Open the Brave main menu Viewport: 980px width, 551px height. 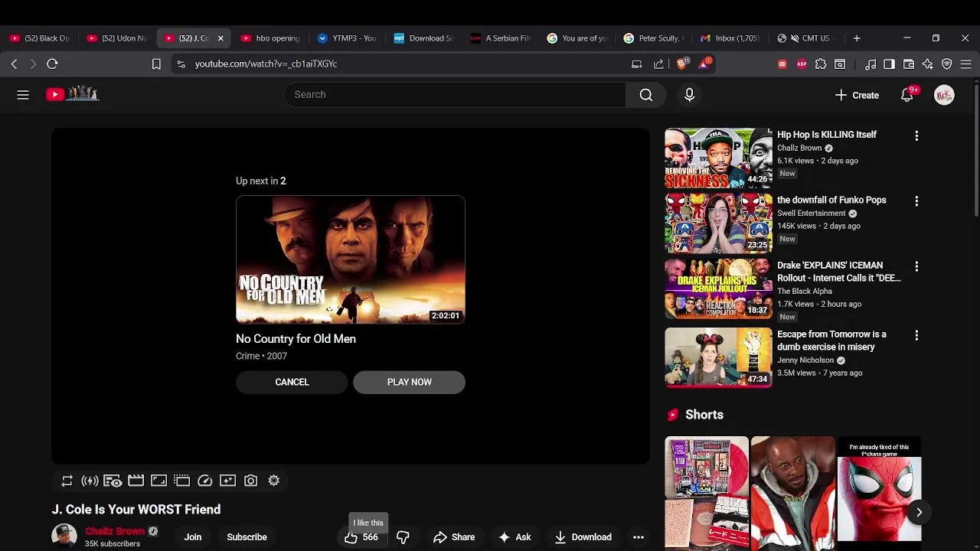[x=966, y=64]
